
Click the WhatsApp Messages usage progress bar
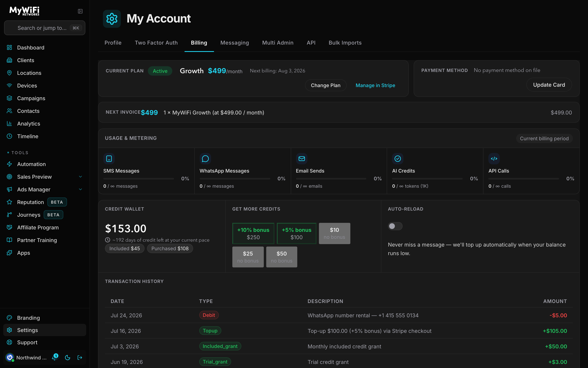(x=235, y=179)
